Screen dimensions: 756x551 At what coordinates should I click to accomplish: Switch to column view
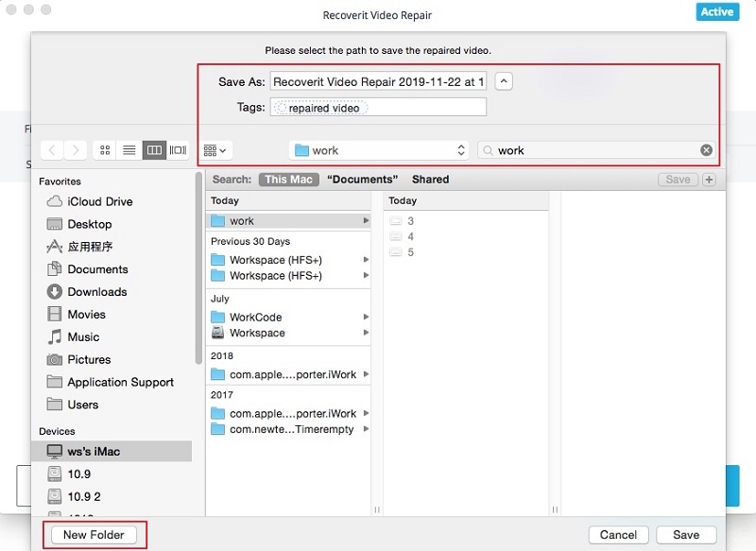(154, 150)
